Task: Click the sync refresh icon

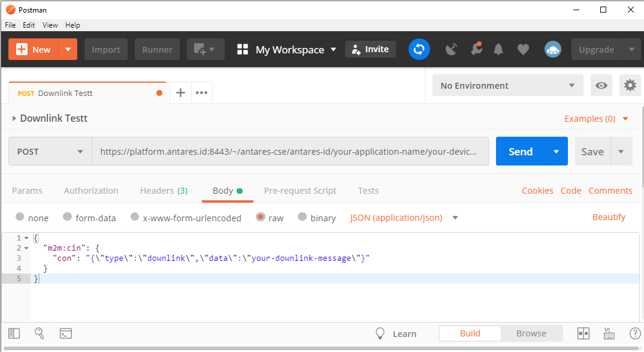Action: (x=419, y=50)
